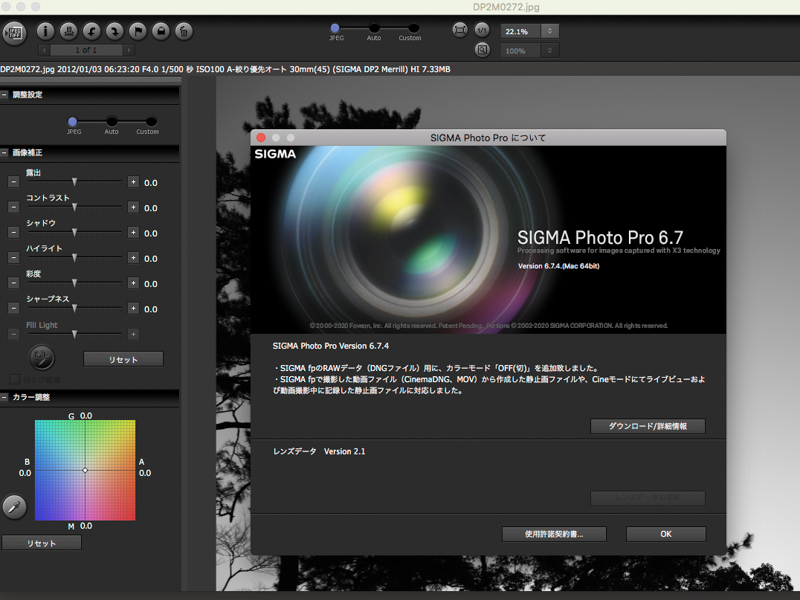
Task: Click ダウンロード/詳細情報 button
Action: pyautogui.click(x=647, y=426)
